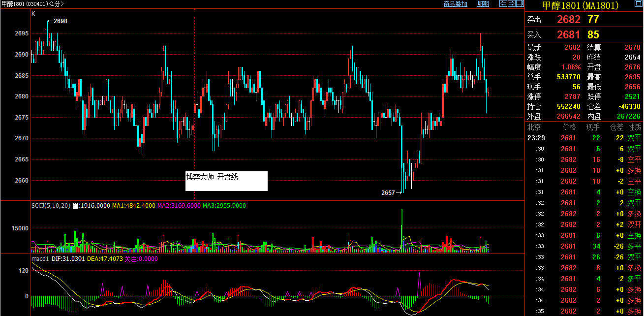
Task: Click the right arrow icon in chart header
Action: coord(511,4)
